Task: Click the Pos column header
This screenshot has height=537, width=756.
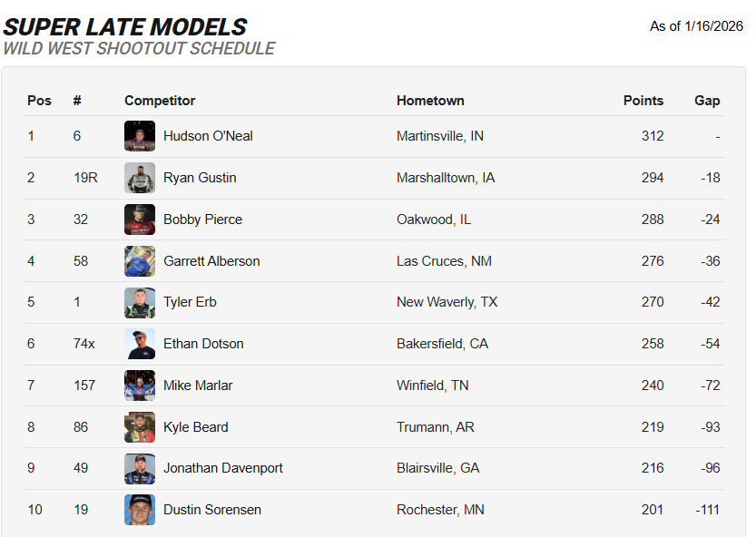Action: coord(39,101)
